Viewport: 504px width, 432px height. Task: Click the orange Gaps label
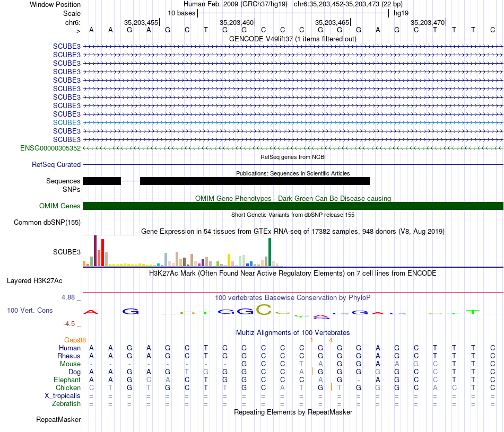(72, 340)
